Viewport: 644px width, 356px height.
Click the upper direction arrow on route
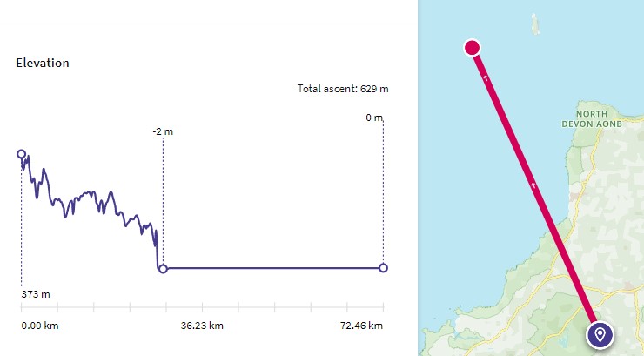(486, 77)
